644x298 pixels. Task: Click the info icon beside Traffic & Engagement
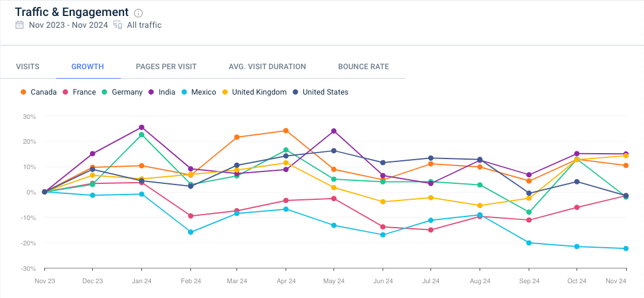138,13
